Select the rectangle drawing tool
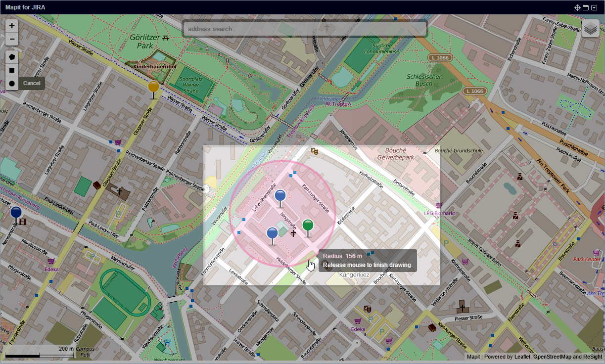Viewport: 605px width, 364px height. 11,70
